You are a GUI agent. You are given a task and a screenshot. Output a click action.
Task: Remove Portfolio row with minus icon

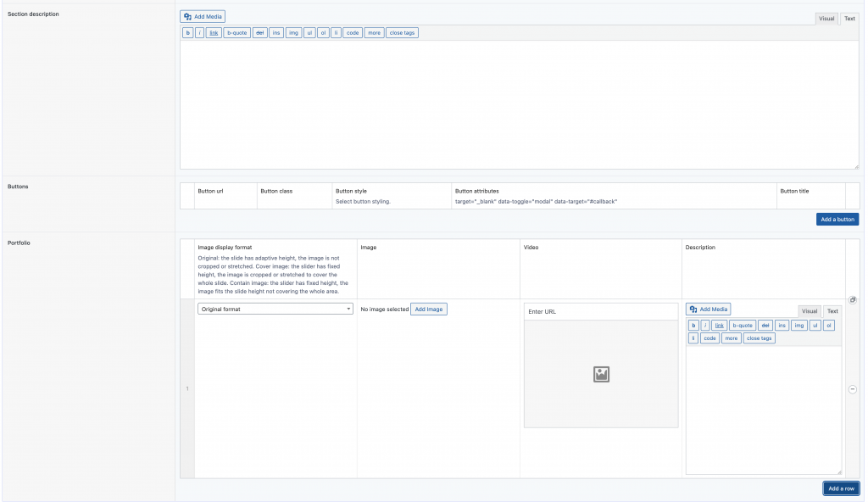click(853, 389)
